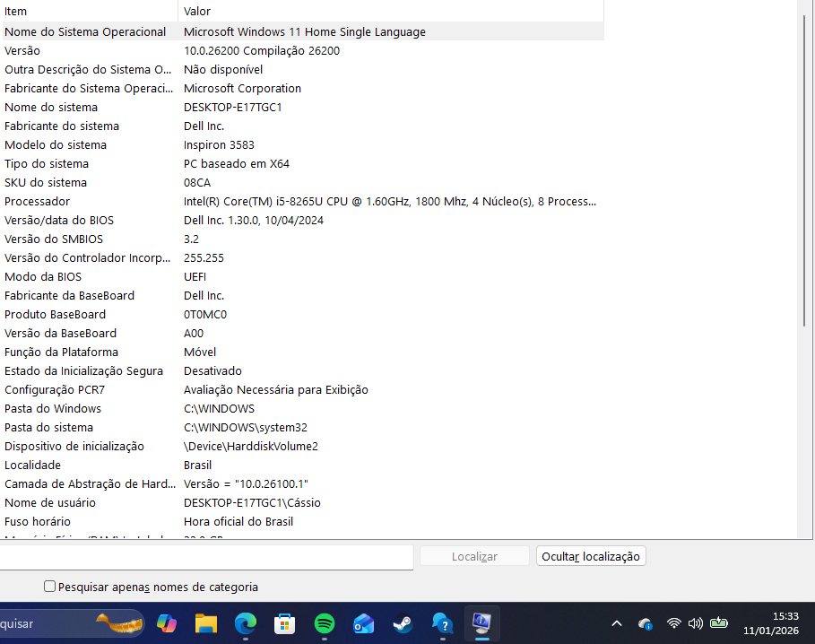Viewport: 815px width, 644px height.
Task: Select the 'Nome do Sistema Operacional' row
Action: (x=303, y=31)
